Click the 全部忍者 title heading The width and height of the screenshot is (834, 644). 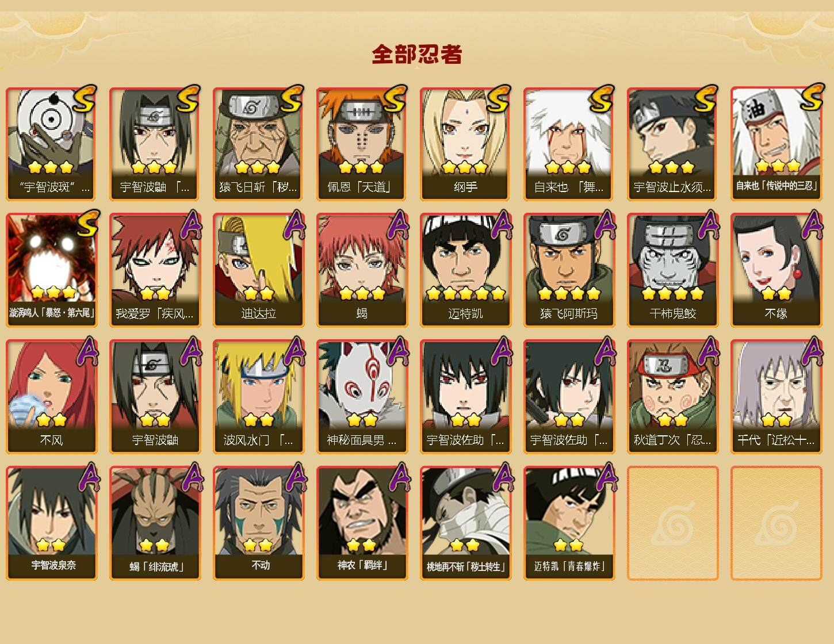[x=417, y=54]
